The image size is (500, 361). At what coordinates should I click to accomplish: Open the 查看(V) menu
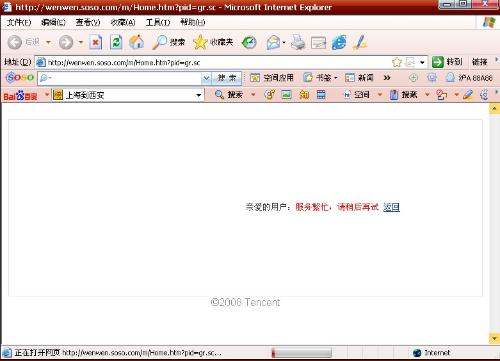[x=88, y=22]
